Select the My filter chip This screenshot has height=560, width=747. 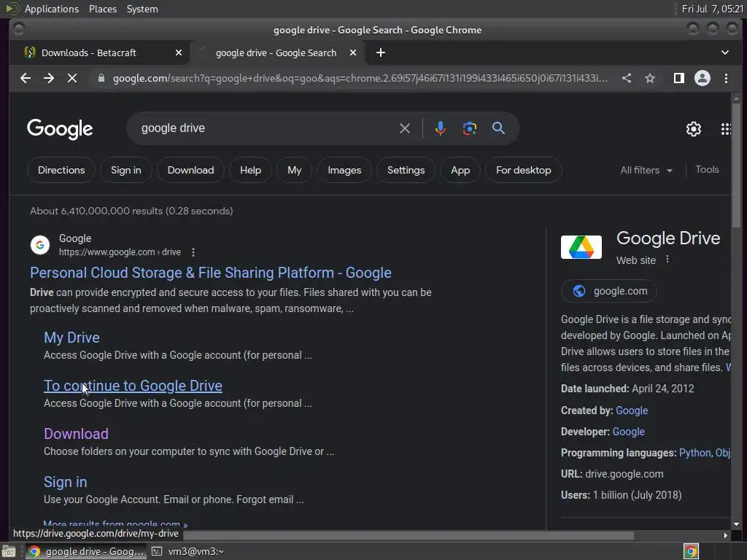coord(295,170)
